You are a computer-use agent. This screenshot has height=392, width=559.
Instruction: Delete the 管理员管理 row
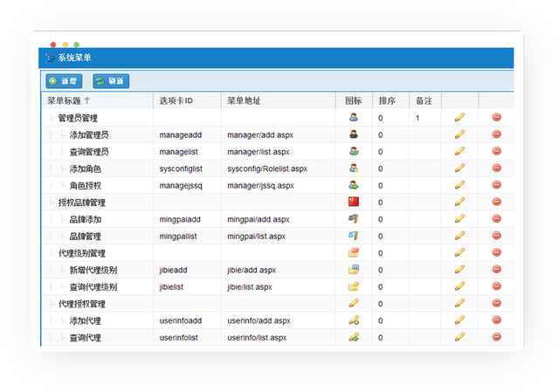(496, 117)
